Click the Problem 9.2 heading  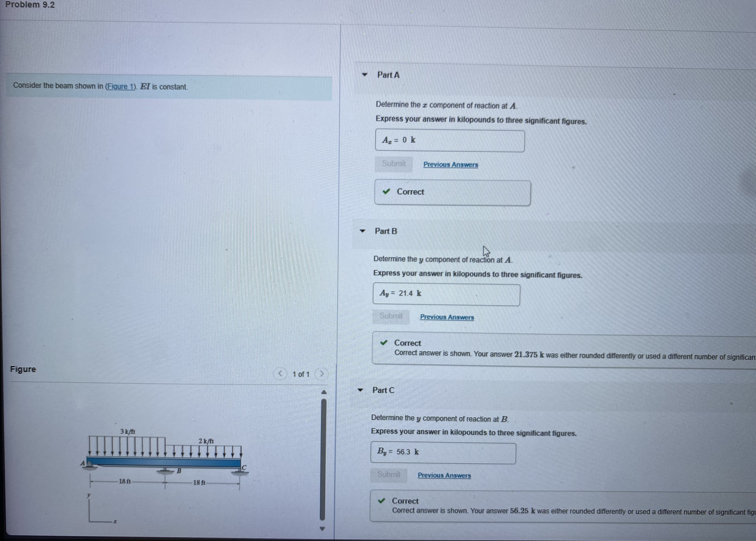click(30, 5)
